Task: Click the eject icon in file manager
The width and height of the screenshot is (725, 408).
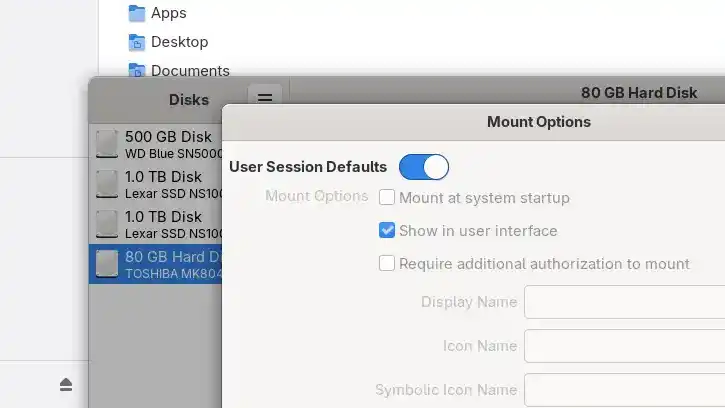Action: coord(66,385)
